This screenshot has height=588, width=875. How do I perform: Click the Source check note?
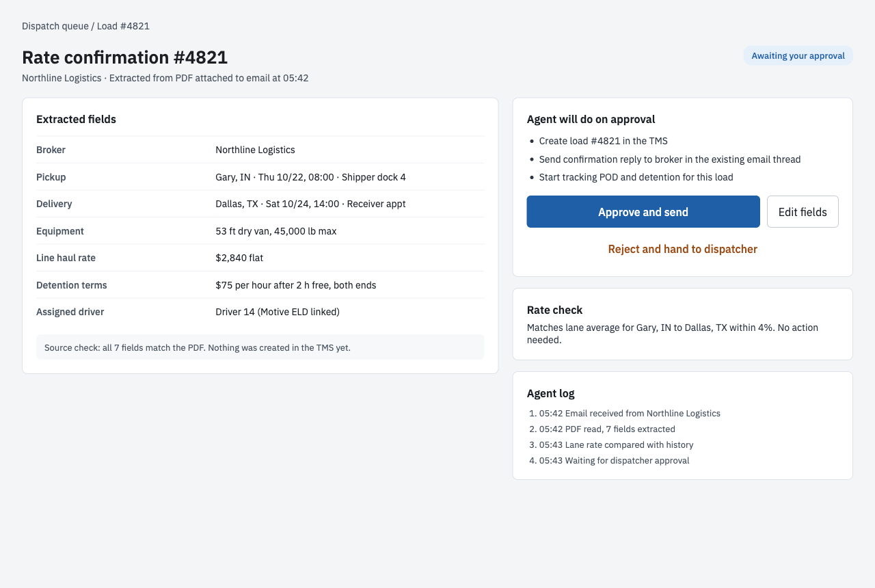pos(260,347)
